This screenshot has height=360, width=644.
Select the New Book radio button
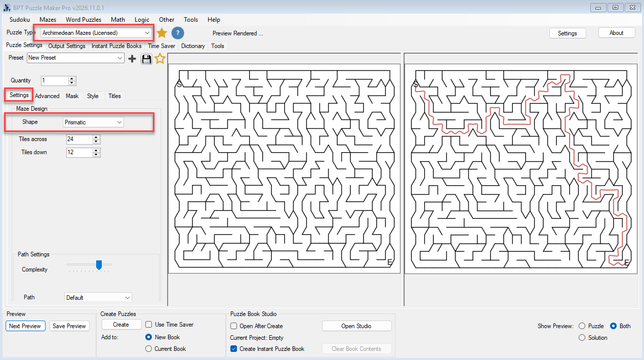[x=148, y=337]
